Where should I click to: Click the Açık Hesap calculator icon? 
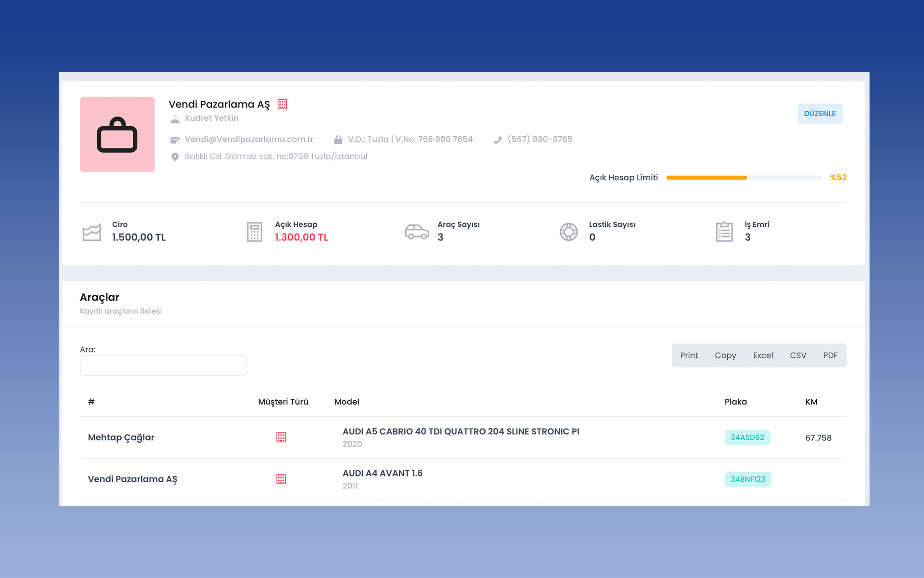coord(255,232)
